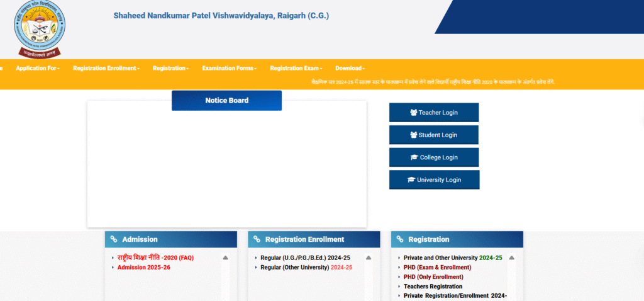The width and height of the screenshot is (644, 301).
Task: Open the PHD (Only Enrollment) link
Action: click(x=433, y=276)
